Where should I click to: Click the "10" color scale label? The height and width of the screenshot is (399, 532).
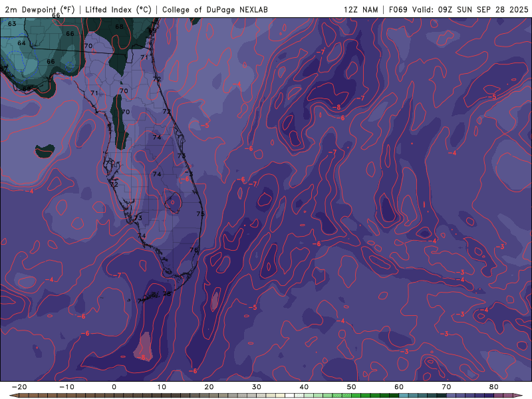click(162, 387)
